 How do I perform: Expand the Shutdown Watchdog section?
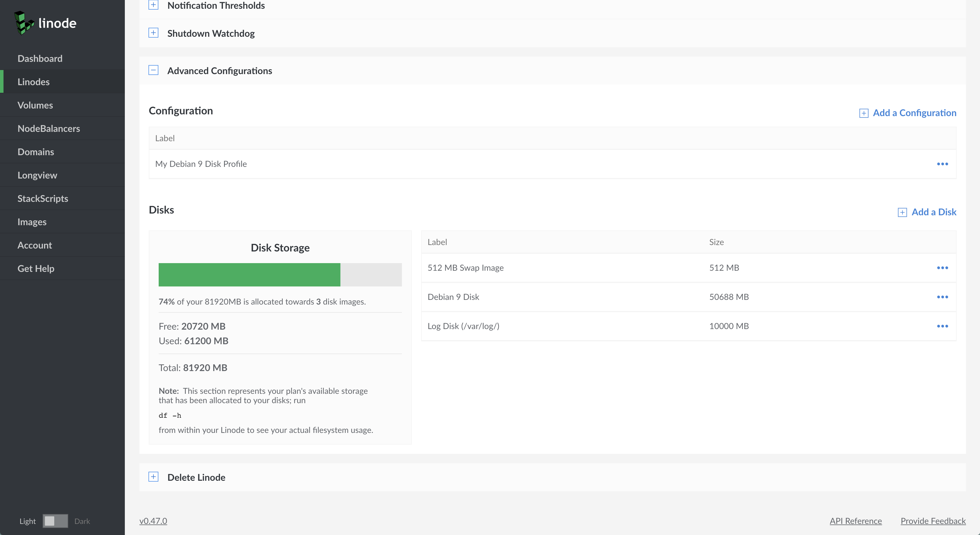click(153, 33)
